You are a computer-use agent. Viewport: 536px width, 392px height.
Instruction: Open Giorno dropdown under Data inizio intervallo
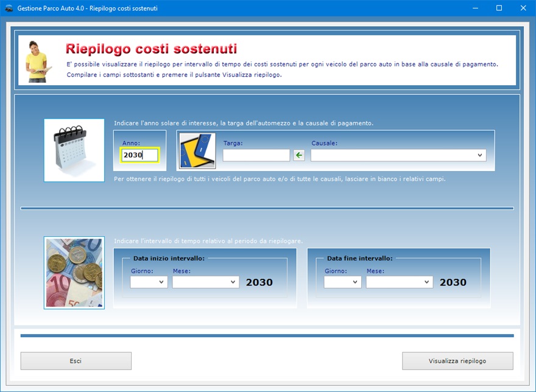[149, 282]
